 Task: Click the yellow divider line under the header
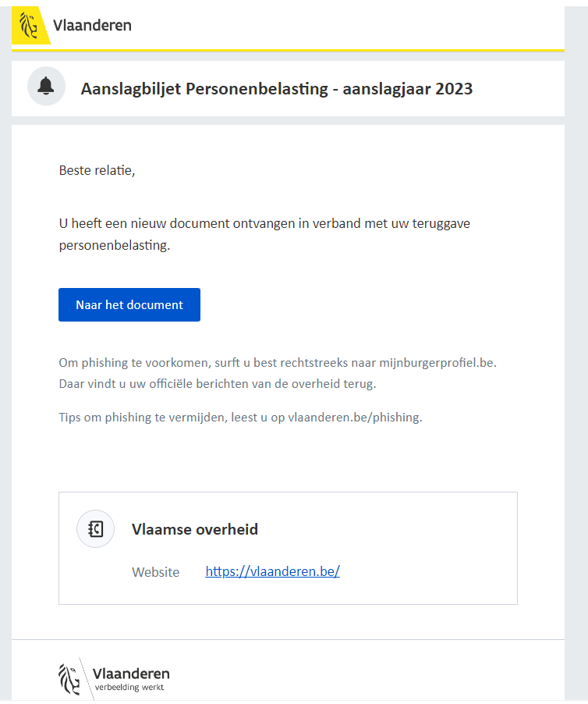point(288,51)
